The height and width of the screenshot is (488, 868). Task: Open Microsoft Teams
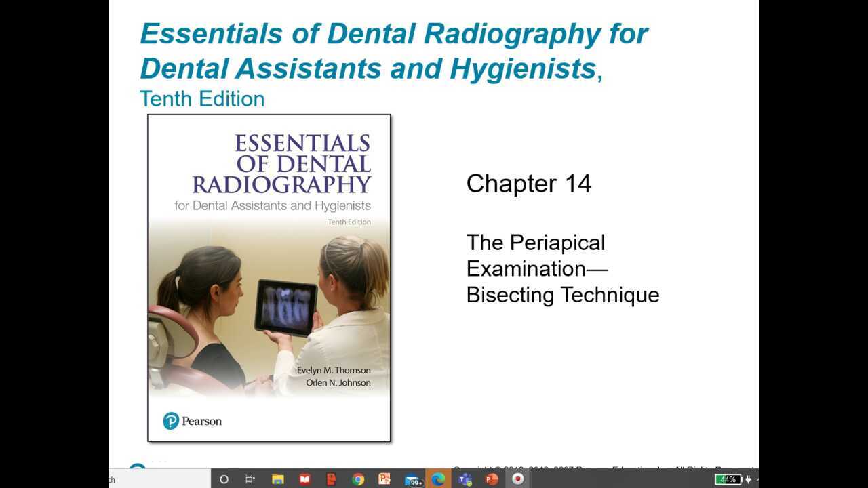[464, 479]
